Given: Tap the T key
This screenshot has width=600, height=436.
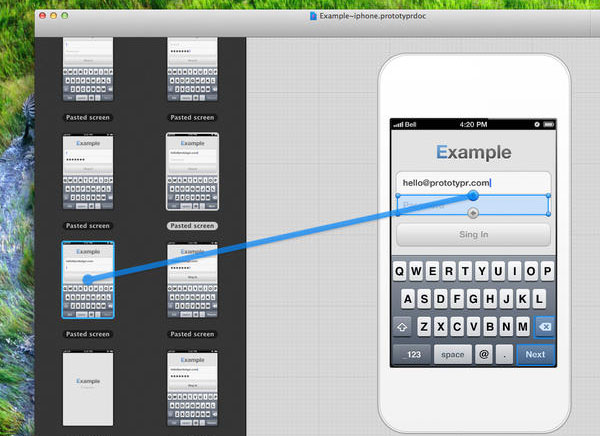Looking at the screenshot, I should (x=465, y=271).
